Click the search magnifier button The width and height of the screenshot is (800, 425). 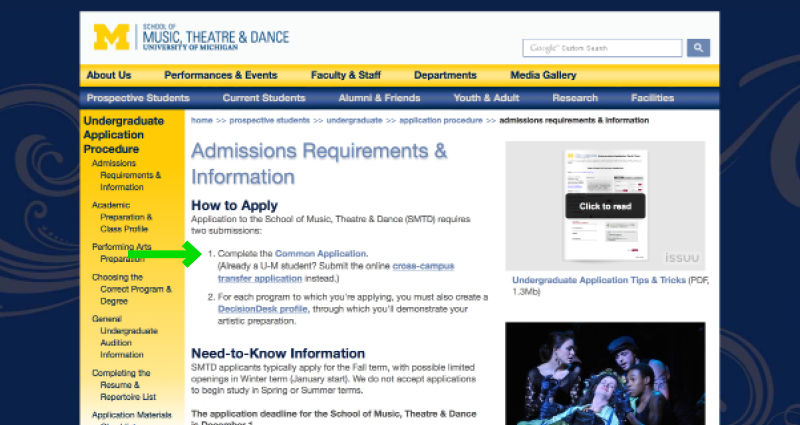click(698, 48)
